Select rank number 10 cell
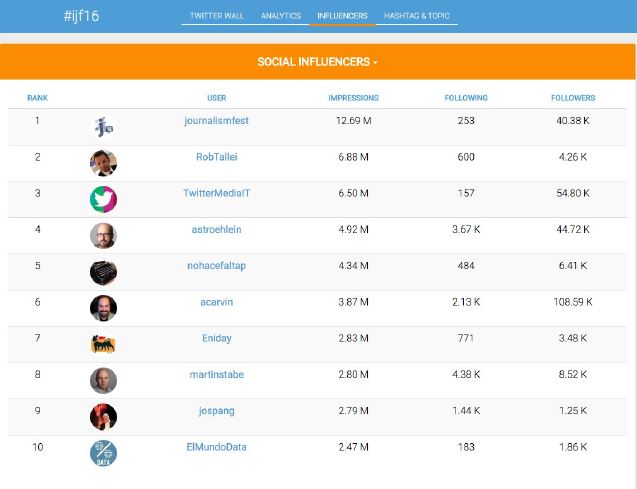Viewport: 637px width, 489px height. pos(37,447)
